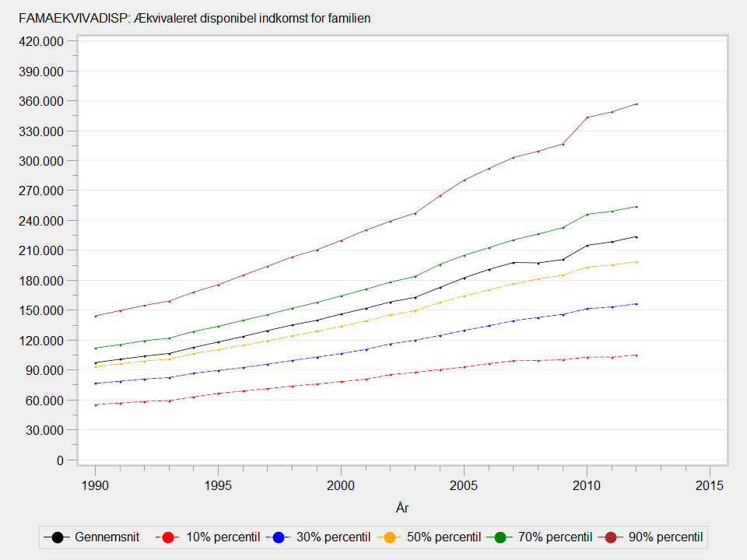Click the green 70% percentil legend marker
This screenshot has width=747, height=560.
pyautogui.click(x=501, y=537)
